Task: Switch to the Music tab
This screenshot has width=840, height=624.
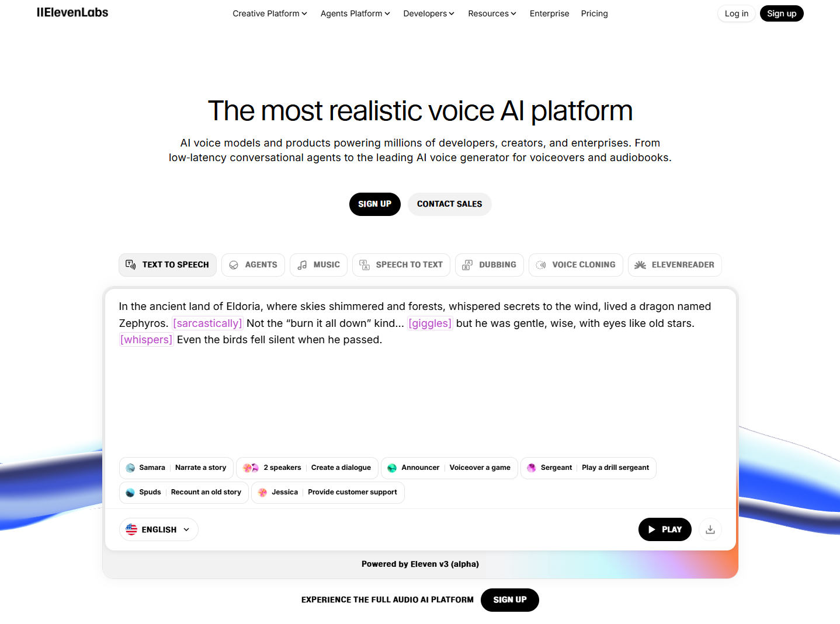Action: click(x=319, y=265)
